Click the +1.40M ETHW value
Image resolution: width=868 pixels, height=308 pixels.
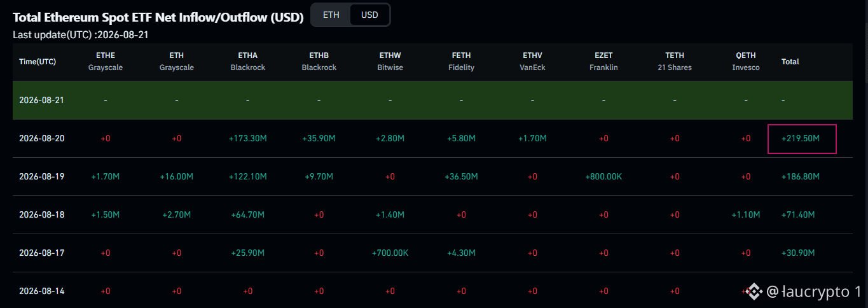390,214
